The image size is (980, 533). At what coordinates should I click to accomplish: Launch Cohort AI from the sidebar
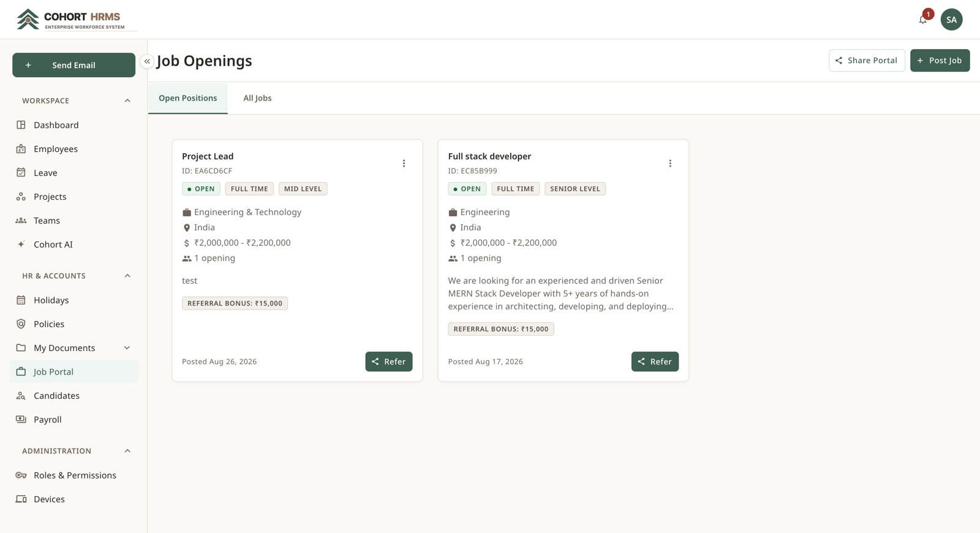click(73, 244)
